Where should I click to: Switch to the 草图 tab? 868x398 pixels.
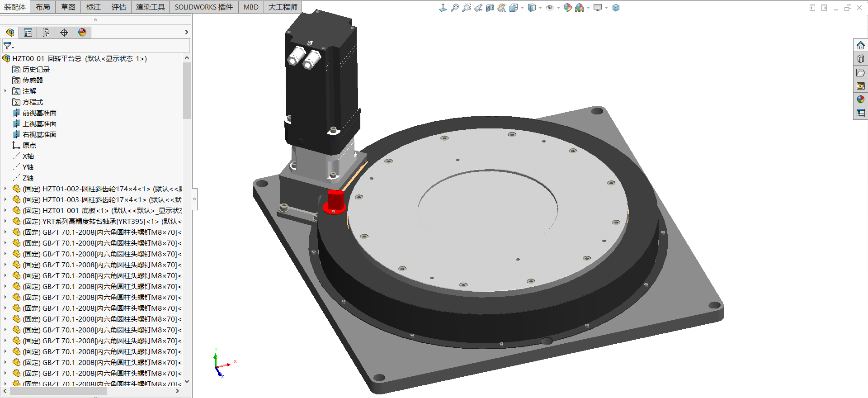click(68, 7)
